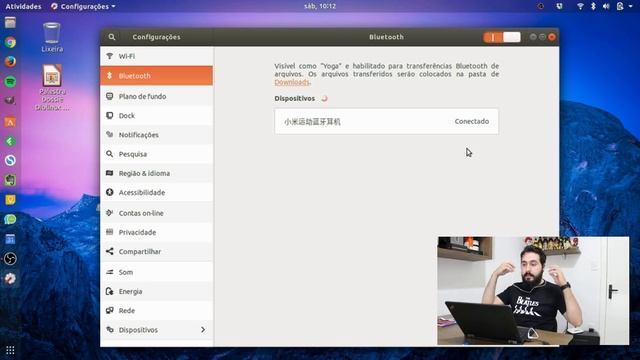This screenshot has height=360, width=640.
Task: Launch WhatsApp green icon in dock
Action: coord(10,219)
